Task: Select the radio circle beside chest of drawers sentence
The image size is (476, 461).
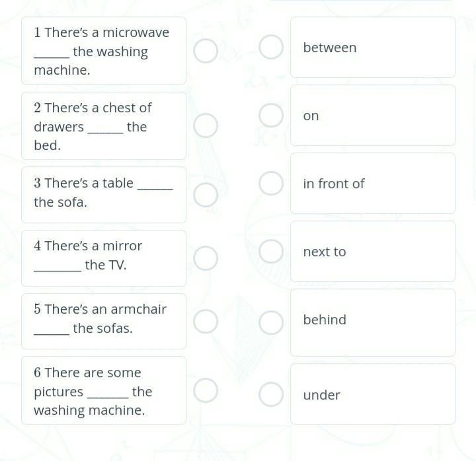Action: [206, 125]
